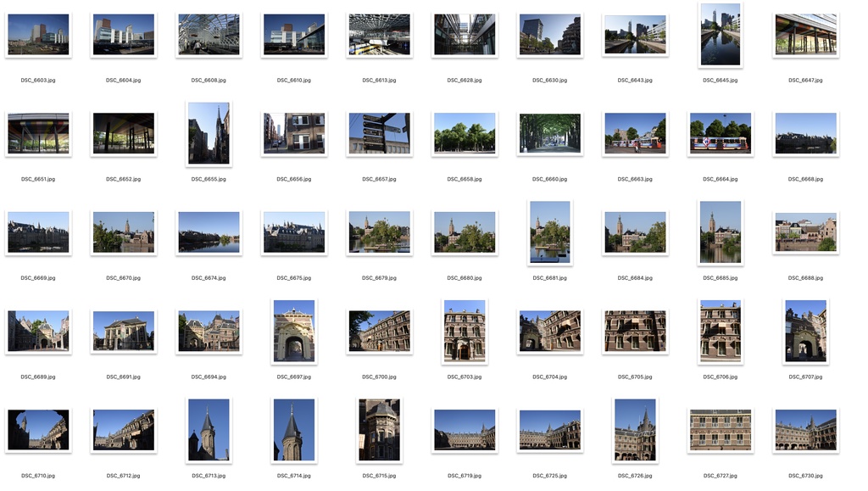Screen dimensions: 868x491
Task: Select the DSC_6714.jpg tower thumbnail
Action: (294, 430)
